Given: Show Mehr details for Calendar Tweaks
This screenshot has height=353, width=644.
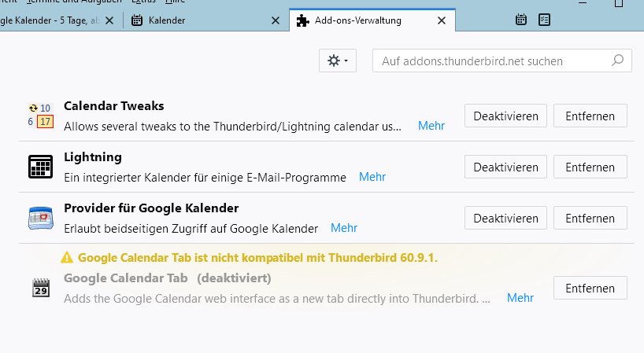Looking at the screenshot, I should pos(431,126).
